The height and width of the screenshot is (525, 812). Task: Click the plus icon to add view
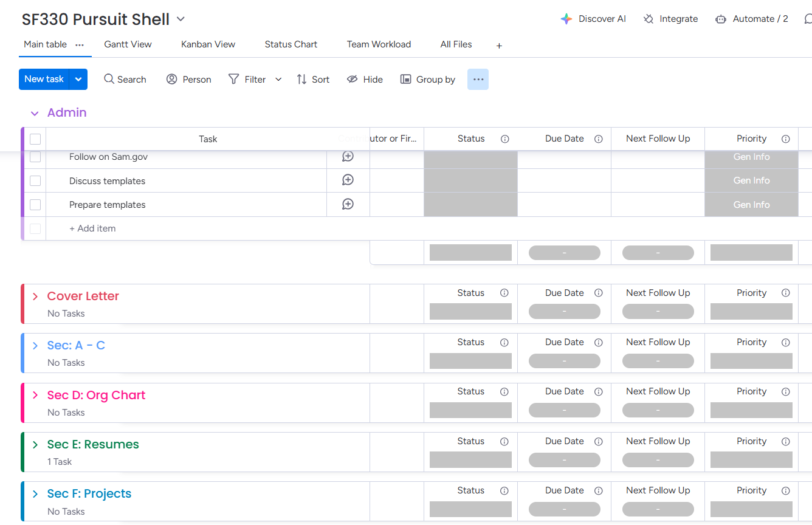pos(499,46)
